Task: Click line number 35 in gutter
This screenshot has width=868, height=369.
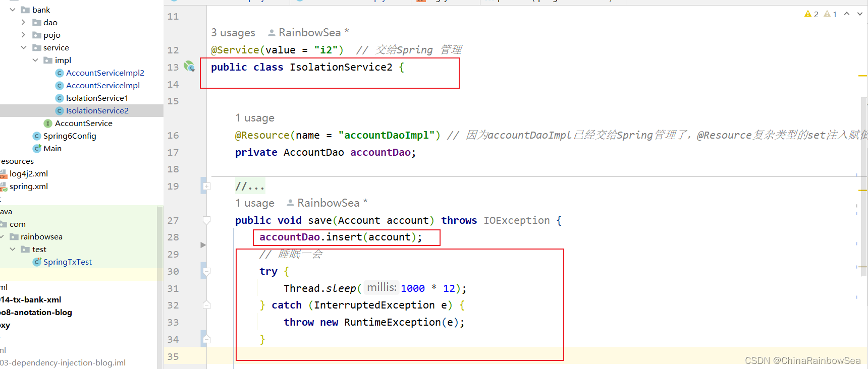Action: (x=173, y=356)
